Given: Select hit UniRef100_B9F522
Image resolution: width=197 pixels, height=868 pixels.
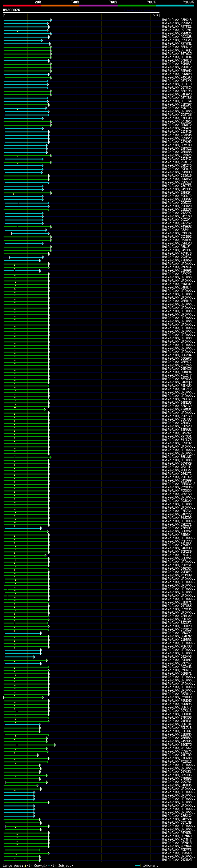Looking at the screenshot, I should [x=177, y=149].
